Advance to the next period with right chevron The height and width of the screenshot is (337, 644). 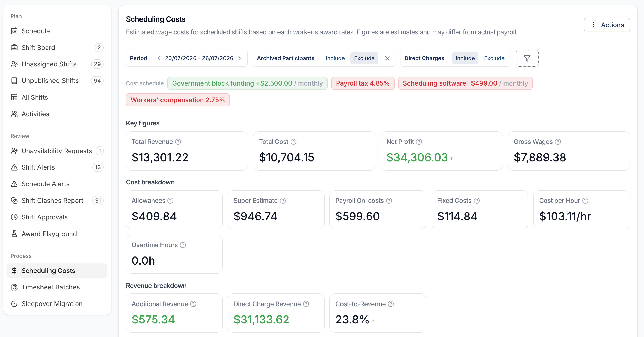(240, 58)
